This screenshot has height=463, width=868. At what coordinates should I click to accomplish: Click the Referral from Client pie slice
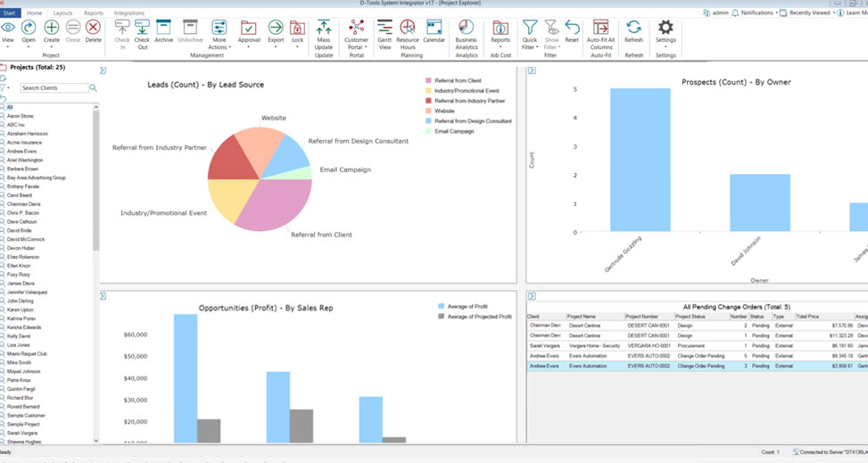[x=274, y=203]
